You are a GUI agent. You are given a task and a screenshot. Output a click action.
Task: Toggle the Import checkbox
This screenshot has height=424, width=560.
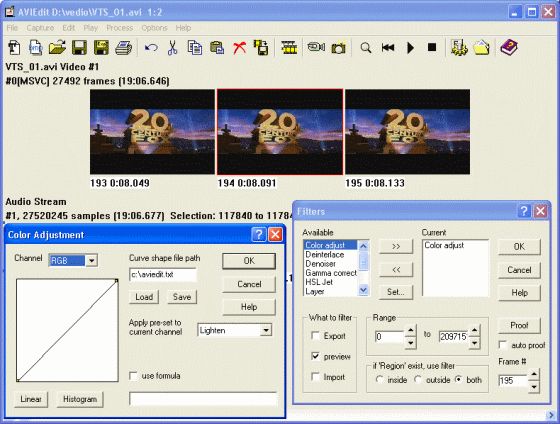click(315, 377)
